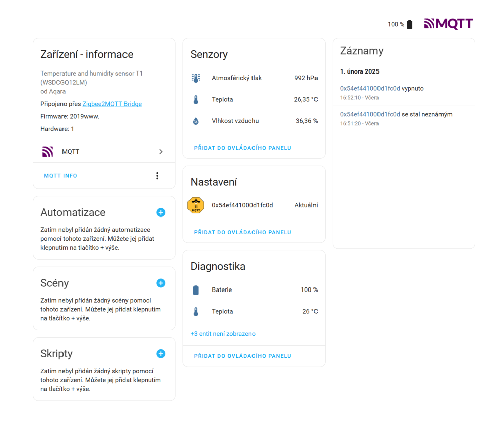Click the battery icon showing 100 %

click(x=409, y=24)
